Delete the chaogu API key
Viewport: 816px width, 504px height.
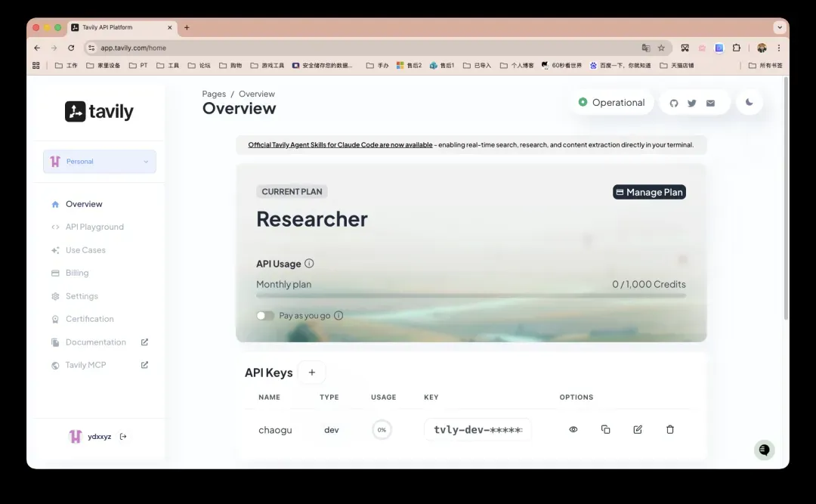pos(670,429)
